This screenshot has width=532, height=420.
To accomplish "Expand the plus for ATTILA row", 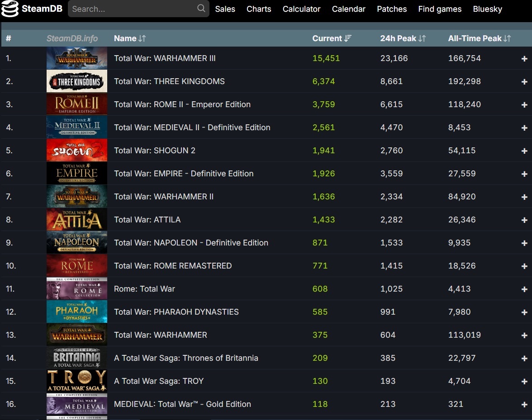I will (524, 220).
